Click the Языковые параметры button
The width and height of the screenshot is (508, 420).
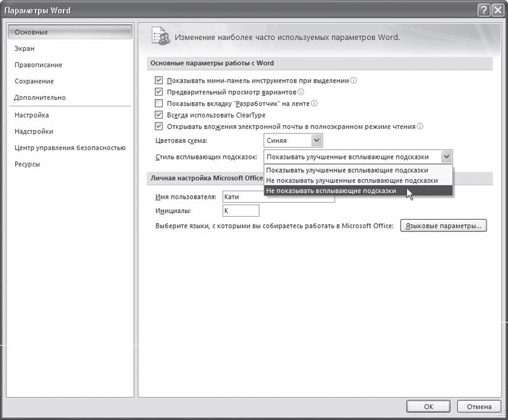[443, 226]
